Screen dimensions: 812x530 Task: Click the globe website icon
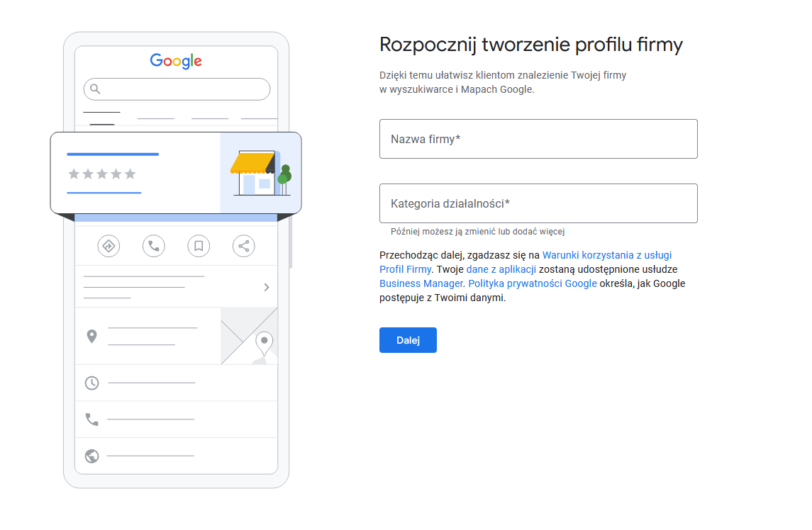[91, 456]
